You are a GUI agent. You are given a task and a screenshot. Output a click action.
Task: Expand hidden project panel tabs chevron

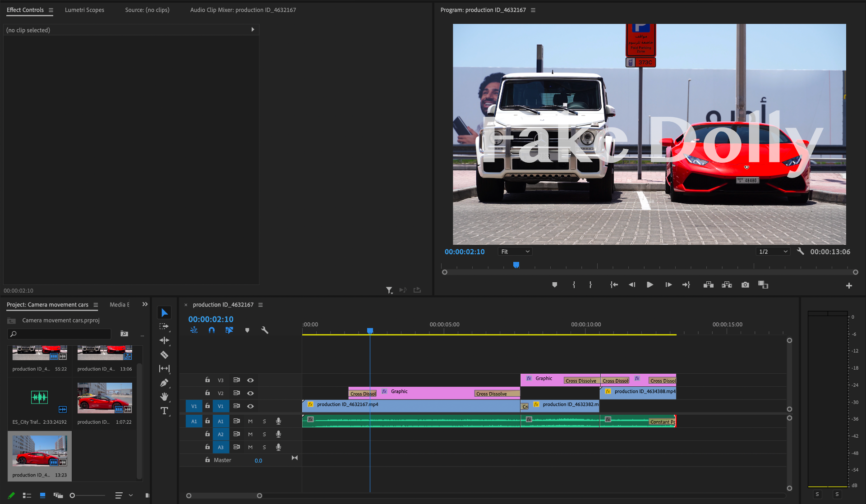click(x=145, y=304)
